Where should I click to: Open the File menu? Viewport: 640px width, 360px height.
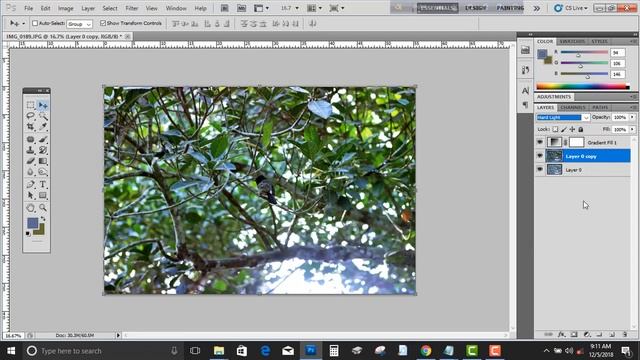pyautogui.click(x=29, y=8)
